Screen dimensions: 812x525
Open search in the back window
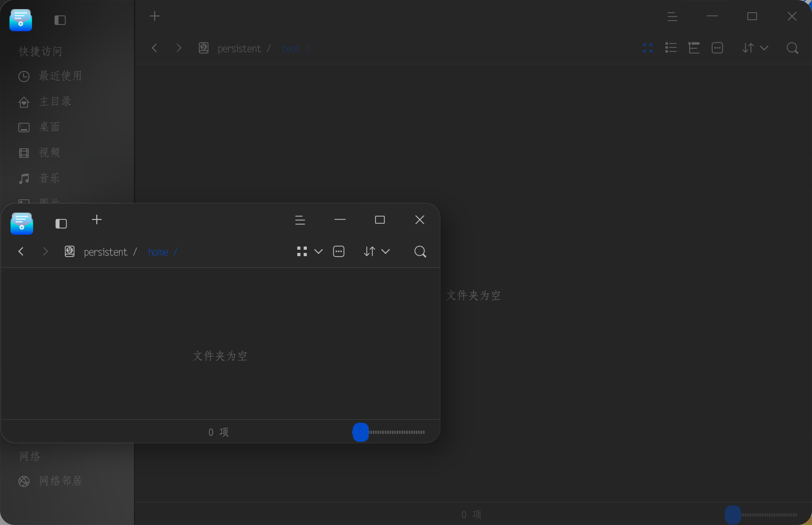(x=792, y=48)
